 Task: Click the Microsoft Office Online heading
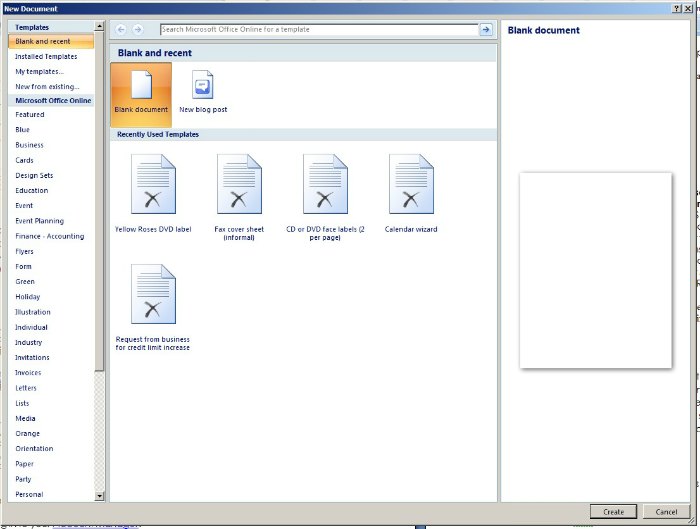[53, 100]
